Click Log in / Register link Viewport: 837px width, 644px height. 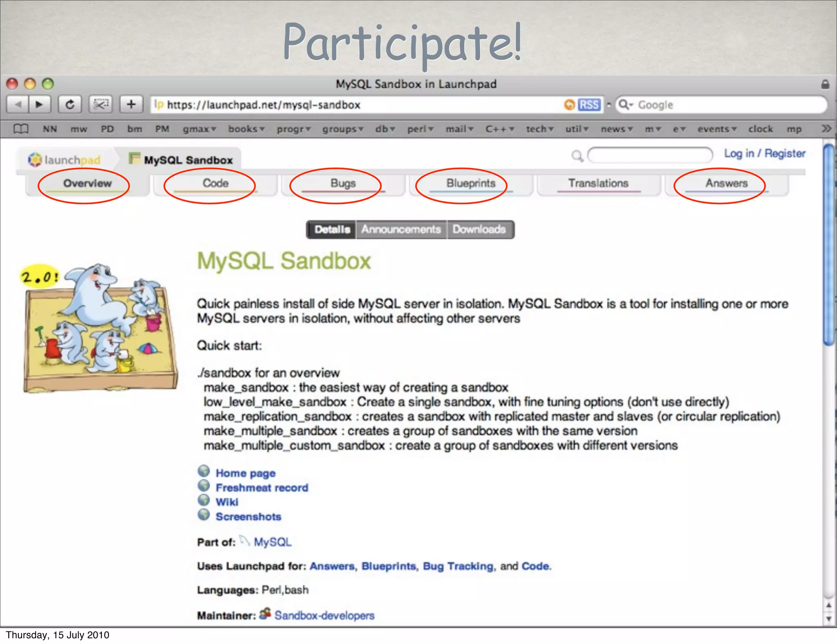pyautogui.click(x=765, y=154)
